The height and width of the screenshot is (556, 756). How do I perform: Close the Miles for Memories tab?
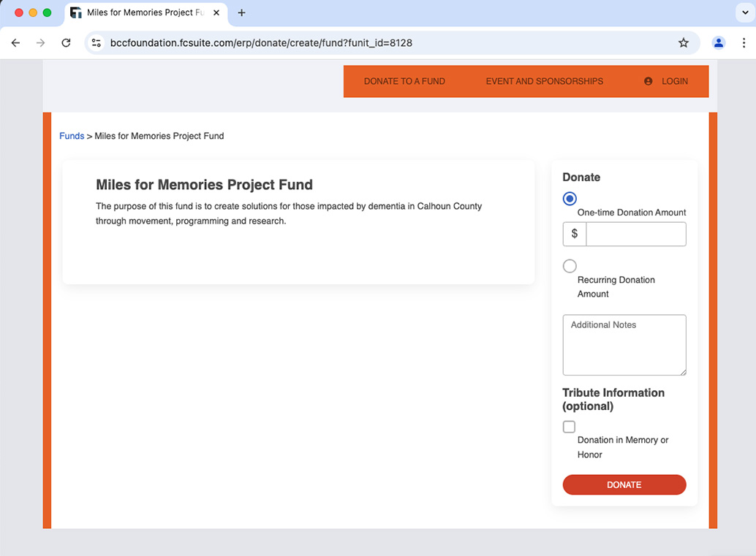pos(216,13)
